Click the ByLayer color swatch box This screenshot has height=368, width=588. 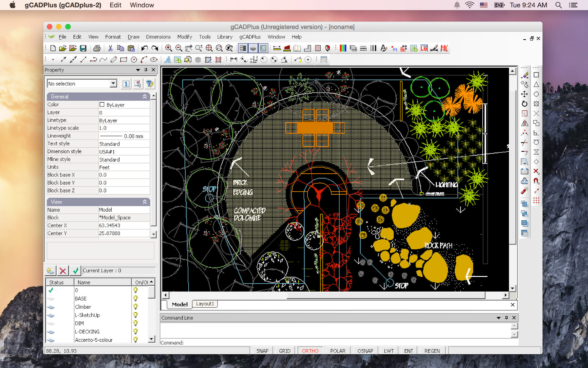pos(102,105)
